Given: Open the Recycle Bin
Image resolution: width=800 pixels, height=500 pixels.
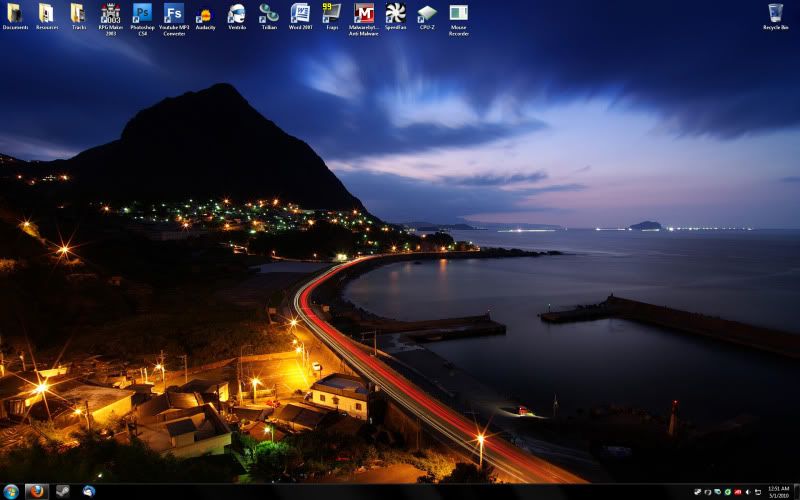Looking at the screenshot, I should [x=776, y=14].
